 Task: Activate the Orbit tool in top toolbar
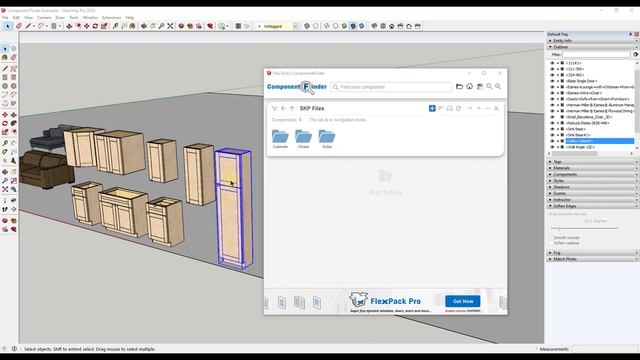click(x=144, y=26)
